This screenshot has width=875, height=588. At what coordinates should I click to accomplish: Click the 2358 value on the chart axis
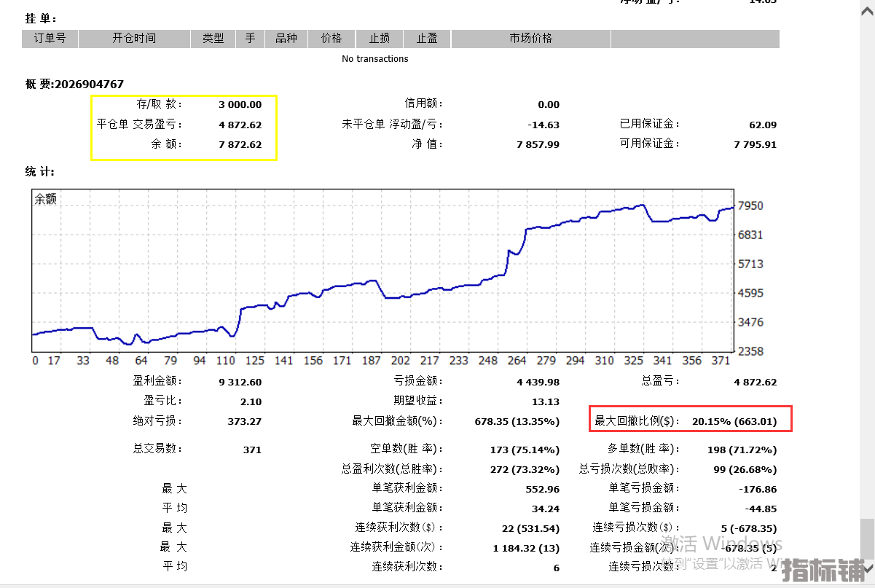[x=750, y=351]
